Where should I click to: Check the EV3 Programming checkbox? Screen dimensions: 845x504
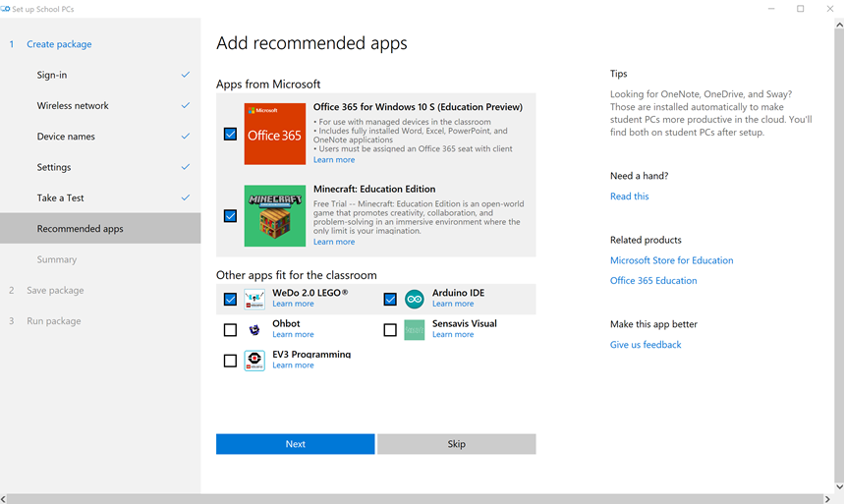click(230, 361)
